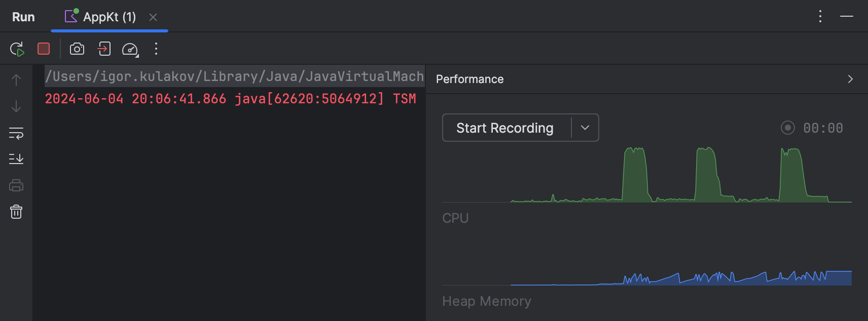Print the console contents
Viewport: 868px width, 321px height.
click(x=16, y=185)
